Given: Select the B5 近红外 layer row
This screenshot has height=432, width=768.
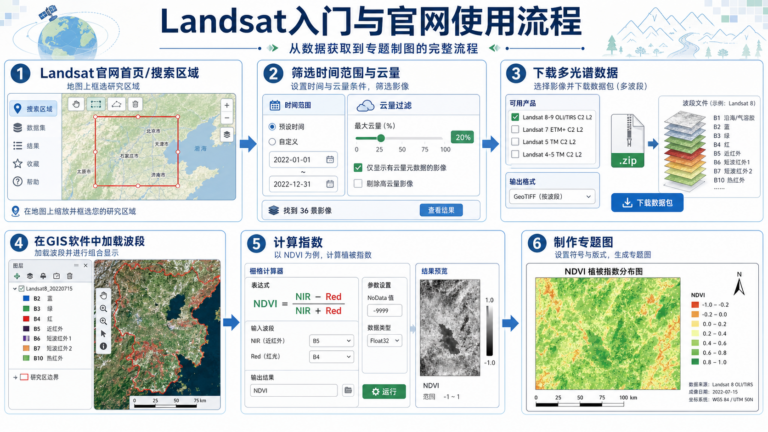Looking at the screenshot, I should click(44, 328).
